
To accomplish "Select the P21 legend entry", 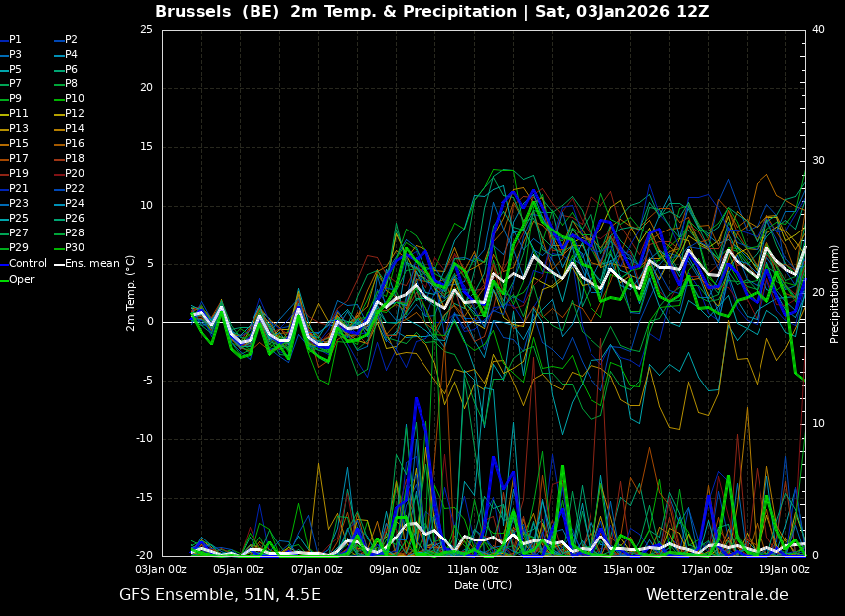I will 14,189.
